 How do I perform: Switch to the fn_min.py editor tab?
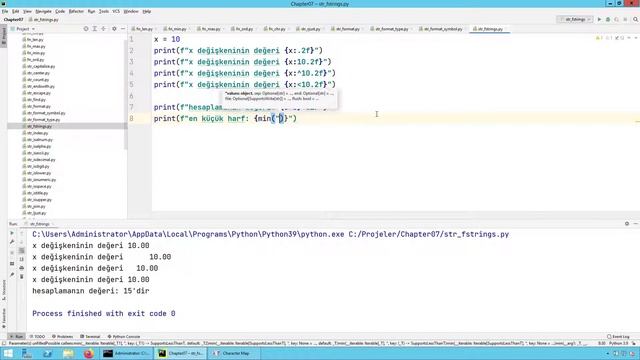[177, 29]
